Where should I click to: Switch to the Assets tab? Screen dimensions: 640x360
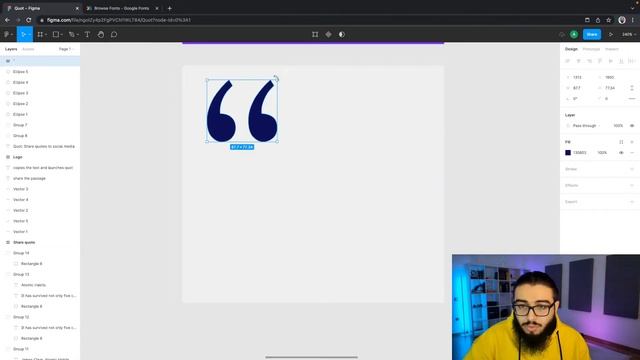pyautogui.click(x=28, y=49)
